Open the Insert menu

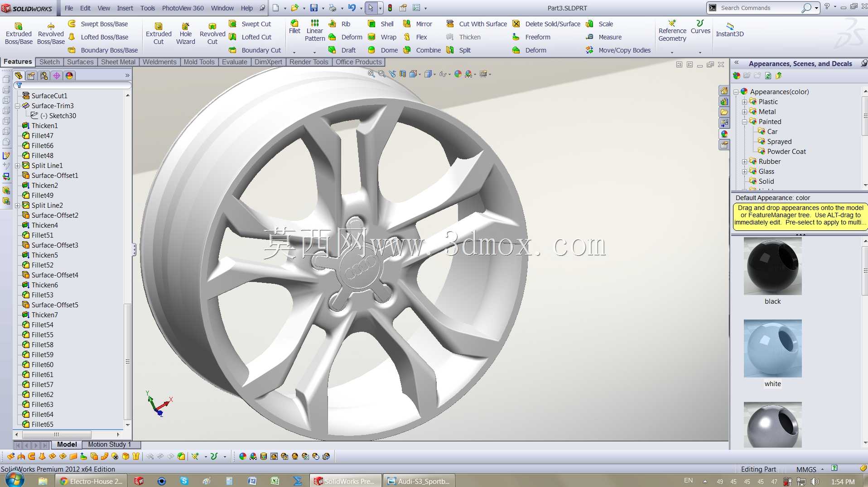[x=125, y=8]
